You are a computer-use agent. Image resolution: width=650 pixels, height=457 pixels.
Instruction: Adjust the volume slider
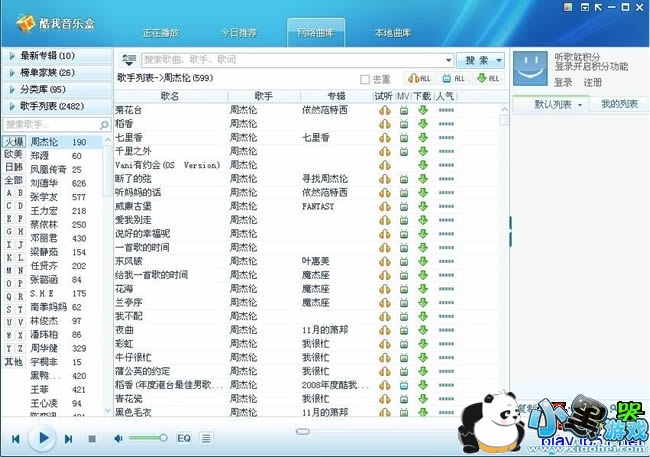(148, 438)
